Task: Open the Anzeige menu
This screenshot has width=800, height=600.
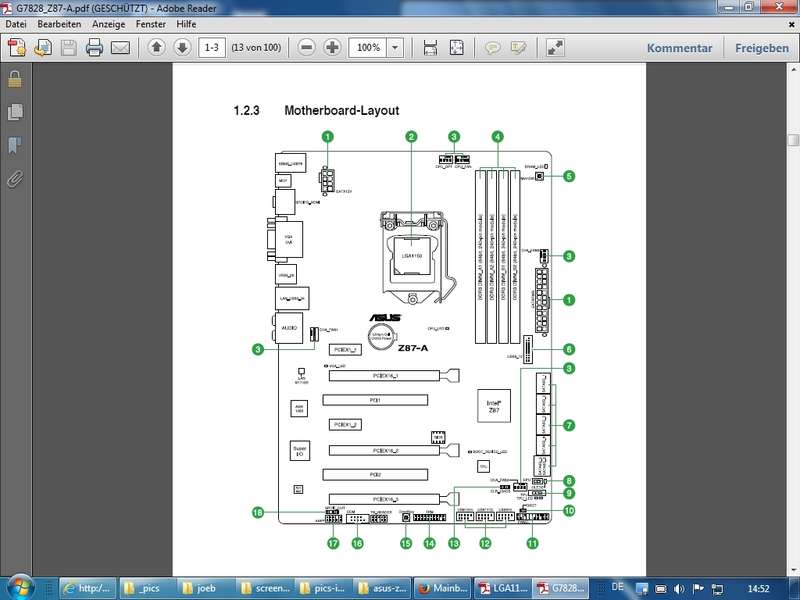Action: 109,23
